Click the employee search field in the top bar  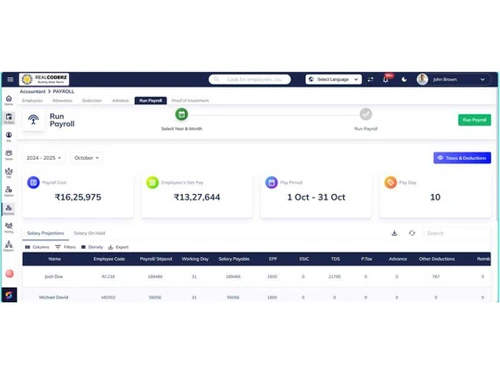[x=250, y=79]
